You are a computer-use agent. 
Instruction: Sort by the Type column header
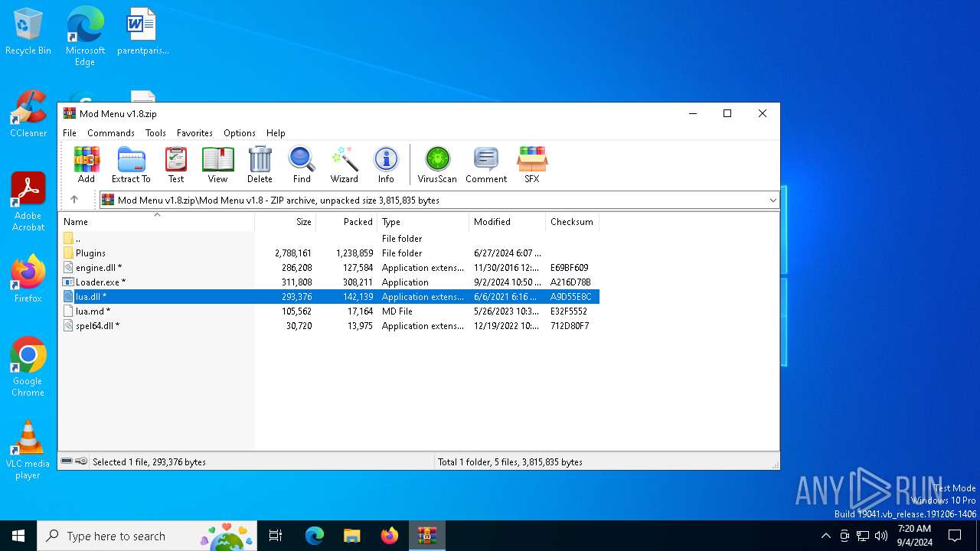coord(423,222)
